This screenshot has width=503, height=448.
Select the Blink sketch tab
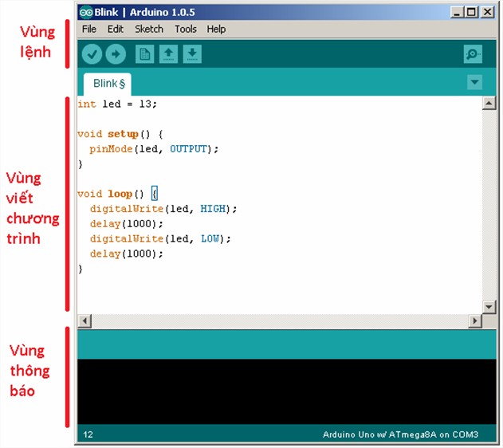point(108,84)
